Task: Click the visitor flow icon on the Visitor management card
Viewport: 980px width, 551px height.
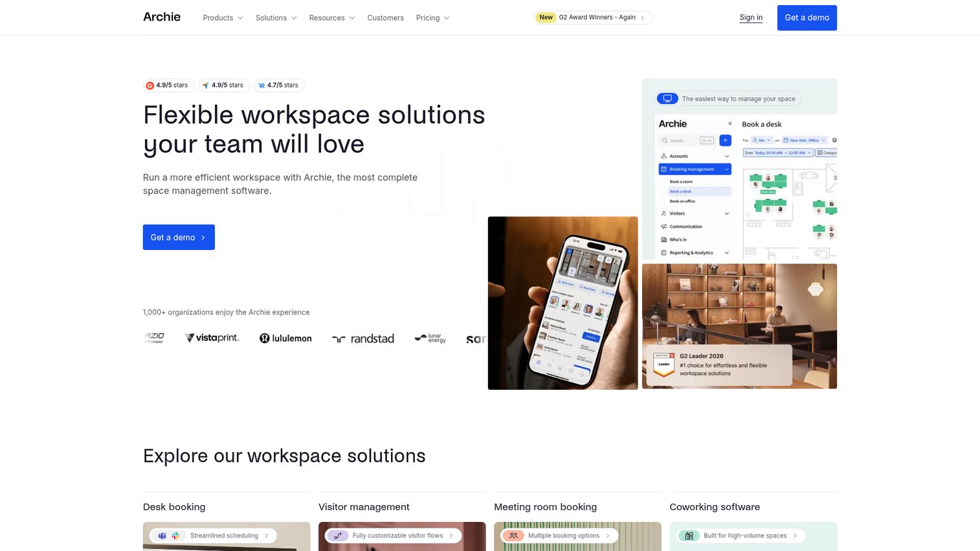Action: coord(337,535)
